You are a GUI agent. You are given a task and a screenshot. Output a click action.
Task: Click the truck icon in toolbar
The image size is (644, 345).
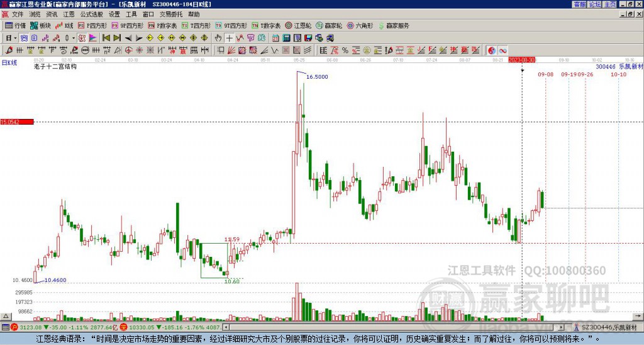pos(330,38)
